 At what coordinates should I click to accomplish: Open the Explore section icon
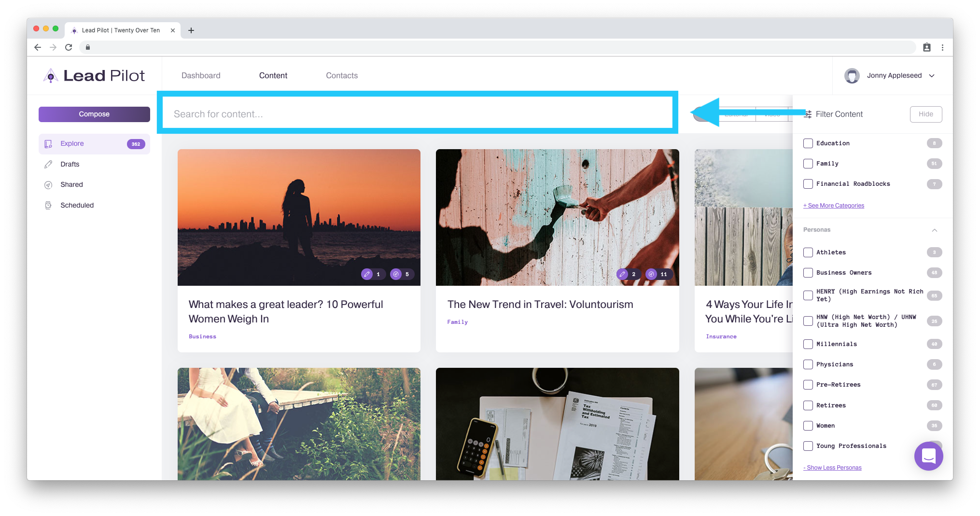48,144
